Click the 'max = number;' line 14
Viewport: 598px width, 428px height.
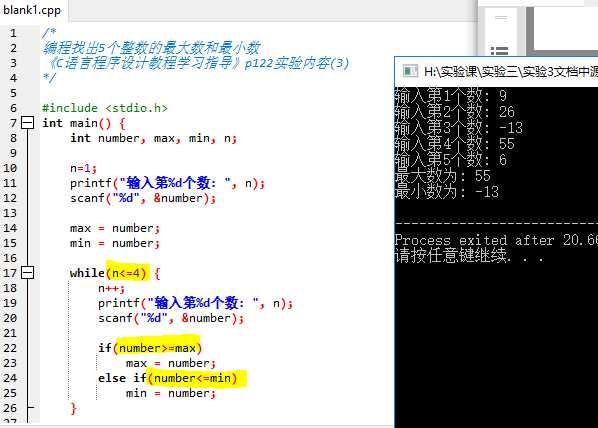[x=115, y=228]
